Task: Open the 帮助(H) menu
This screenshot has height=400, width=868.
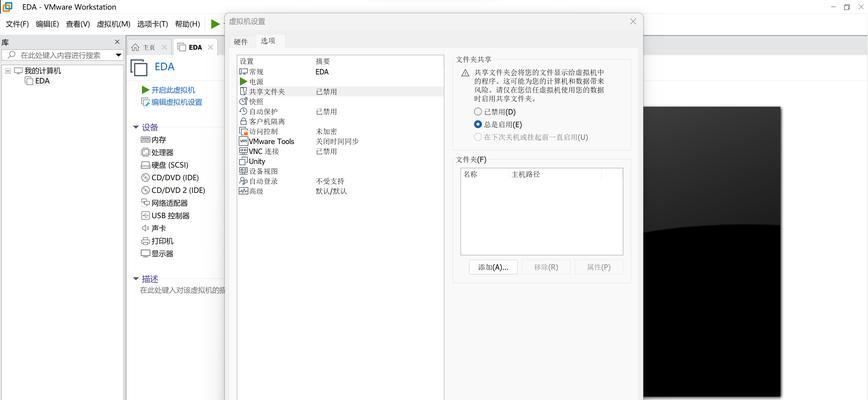Action: click(188, 24)
